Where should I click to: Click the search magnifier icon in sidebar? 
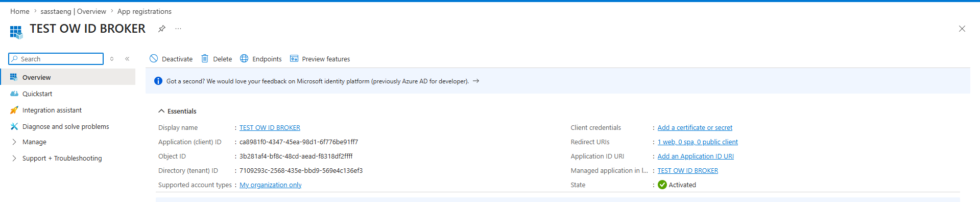pyautogui.click(x=15, y=59)
